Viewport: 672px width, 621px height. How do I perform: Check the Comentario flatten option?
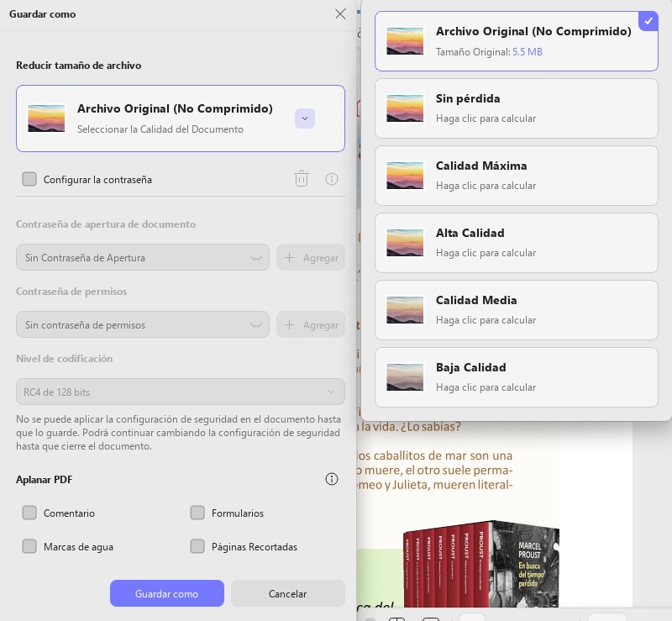tap(29, 513)
